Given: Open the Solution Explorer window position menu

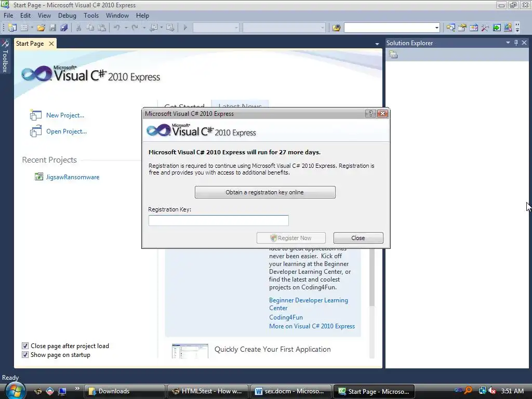Looking at the screenshot, I should pyautogui.click(x=508, y=43).
